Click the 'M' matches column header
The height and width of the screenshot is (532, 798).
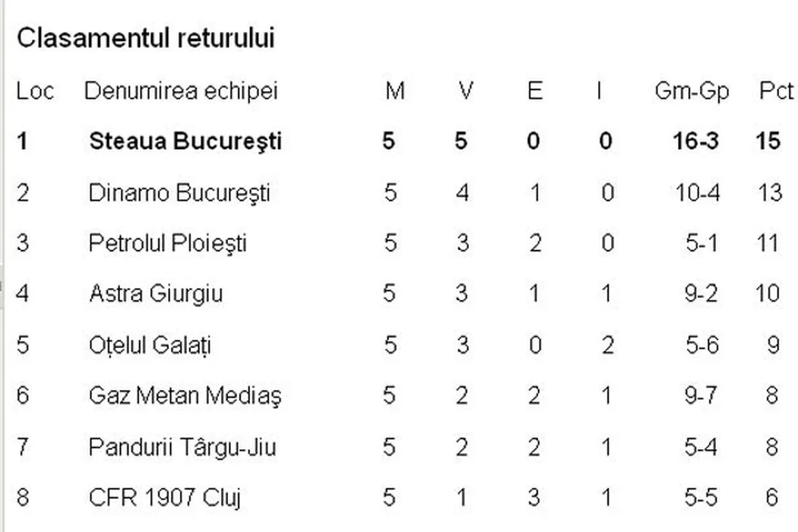tap(394, 91)
